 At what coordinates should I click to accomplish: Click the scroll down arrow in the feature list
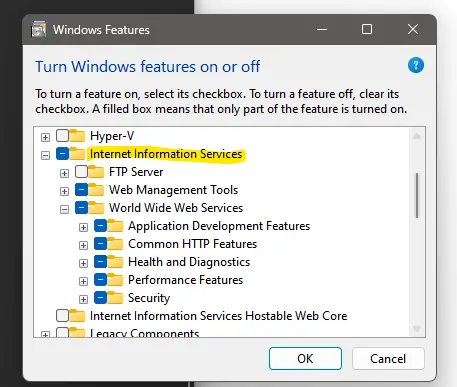coord(417,329)
